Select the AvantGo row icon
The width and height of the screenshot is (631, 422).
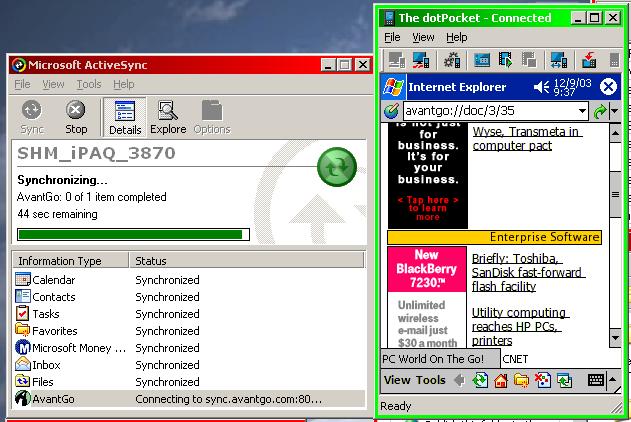23,398
